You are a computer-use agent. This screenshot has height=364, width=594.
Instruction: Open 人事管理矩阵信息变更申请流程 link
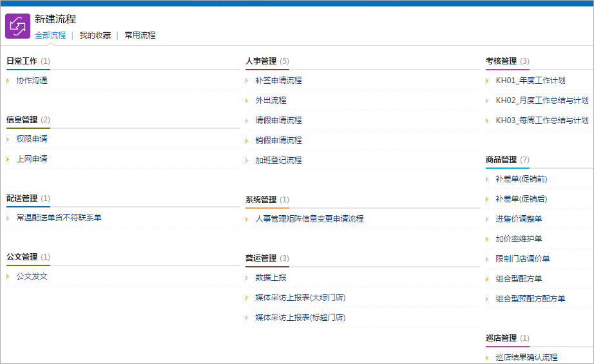coord(309,219)
